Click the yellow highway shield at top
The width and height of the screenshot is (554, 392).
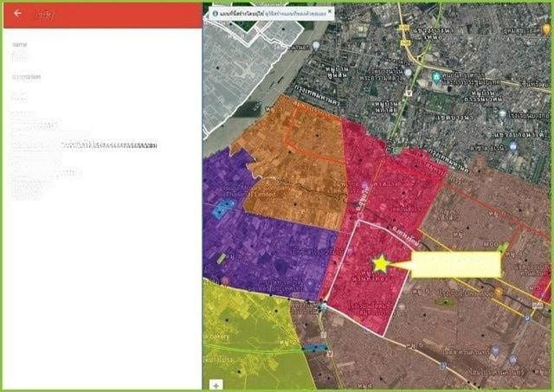(403, 29)
